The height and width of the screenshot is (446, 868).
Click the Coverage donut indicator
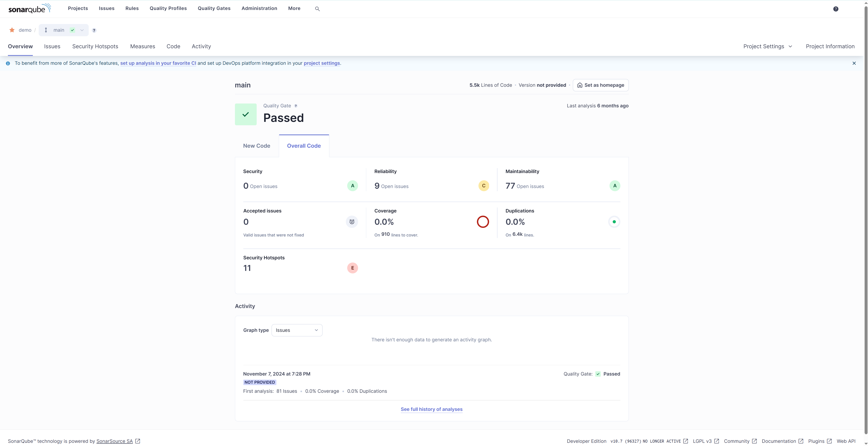click(x=483, y=222)
